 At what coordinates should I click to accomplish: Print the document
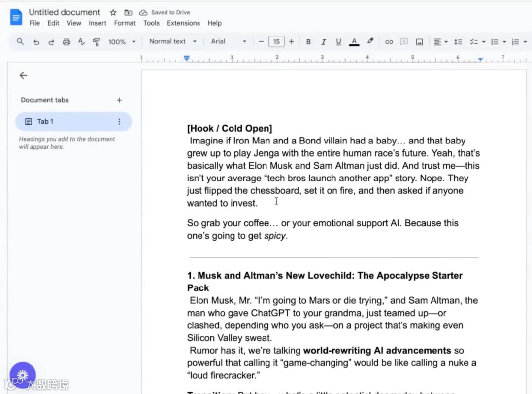click(x=66, y=42)
